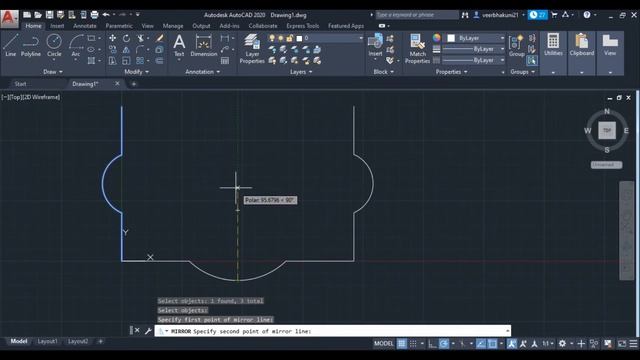Switch to the Insert ribbon tab
Screen dimensions: 640x360
click(x=57, y=26)
